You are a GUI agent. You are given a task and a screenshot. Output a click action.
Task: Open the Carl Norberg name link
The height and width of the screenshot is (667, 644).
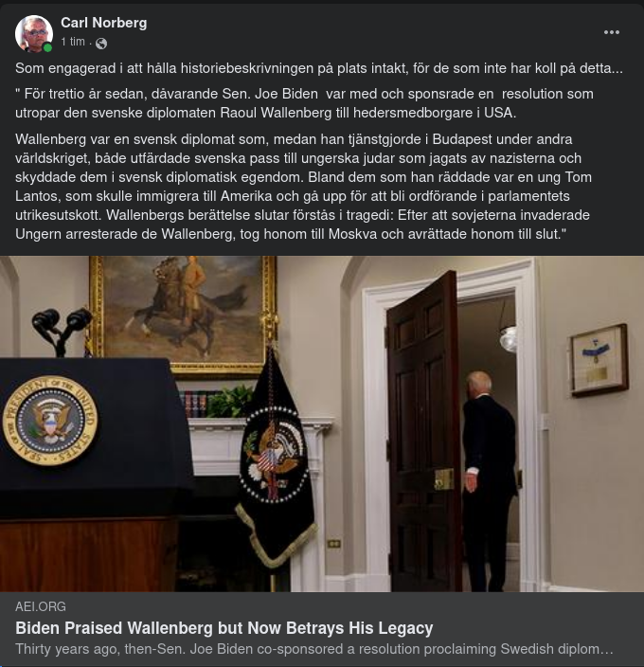click(104, 23)
